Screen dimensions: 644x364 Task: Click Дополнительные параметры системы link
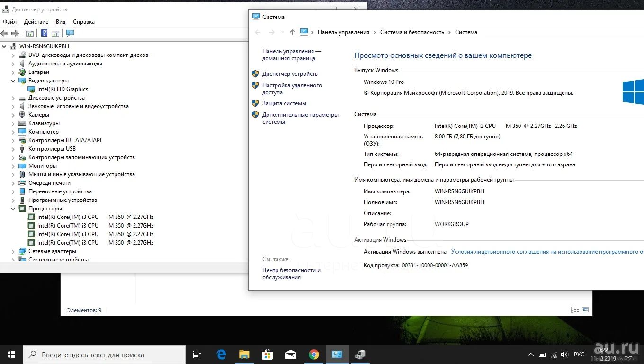pyautogui.click(x=301, y=118)
